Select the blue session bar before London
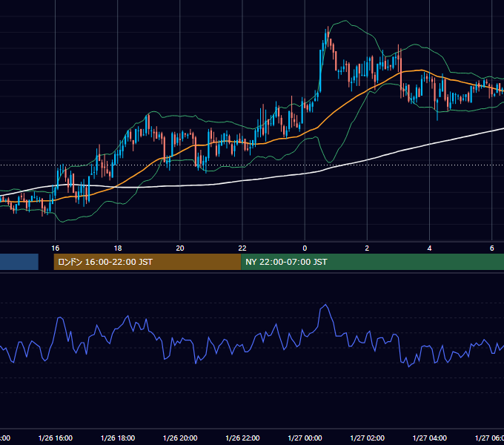Viewport: 504px width, 445px height. point(19,262)
